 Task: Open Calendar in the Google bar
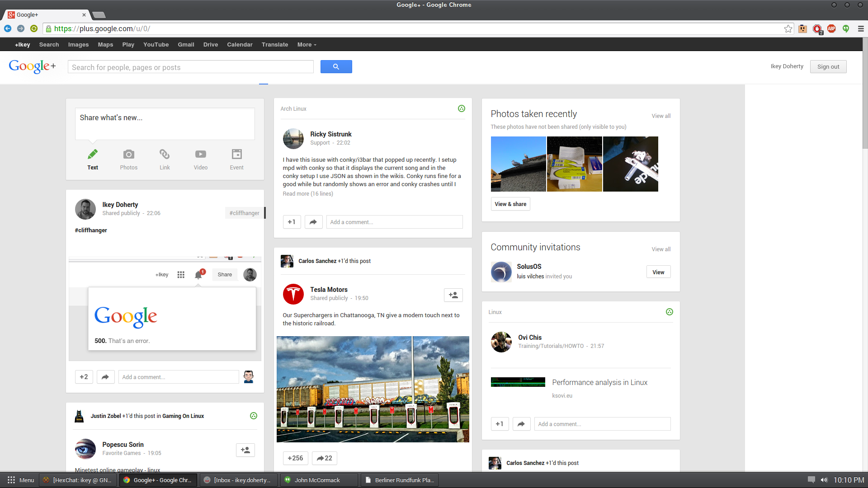click(240, 44)
